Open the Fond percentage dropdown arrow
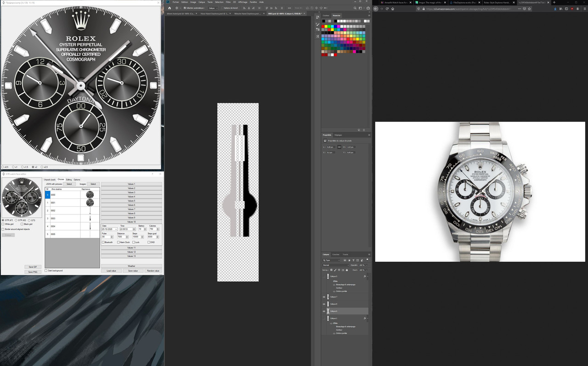Viewport: 588px width, 366px height. click(366, 270)
